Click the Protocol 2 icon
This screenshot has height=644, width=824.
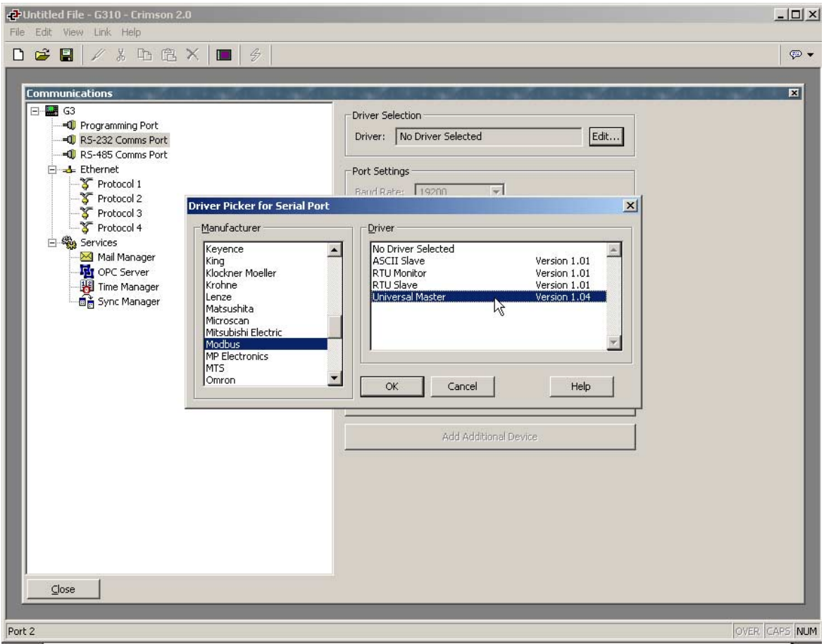tap(87, 198)
